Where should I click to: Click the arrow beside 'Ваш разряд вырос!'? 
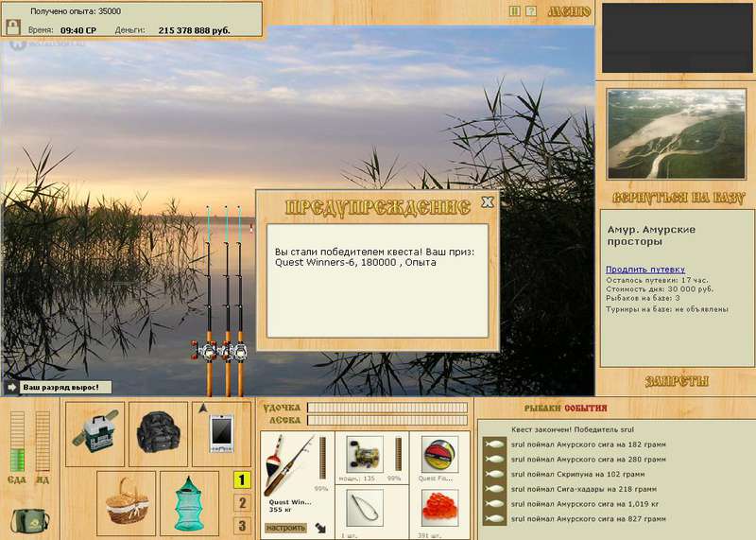coord(11,387)
